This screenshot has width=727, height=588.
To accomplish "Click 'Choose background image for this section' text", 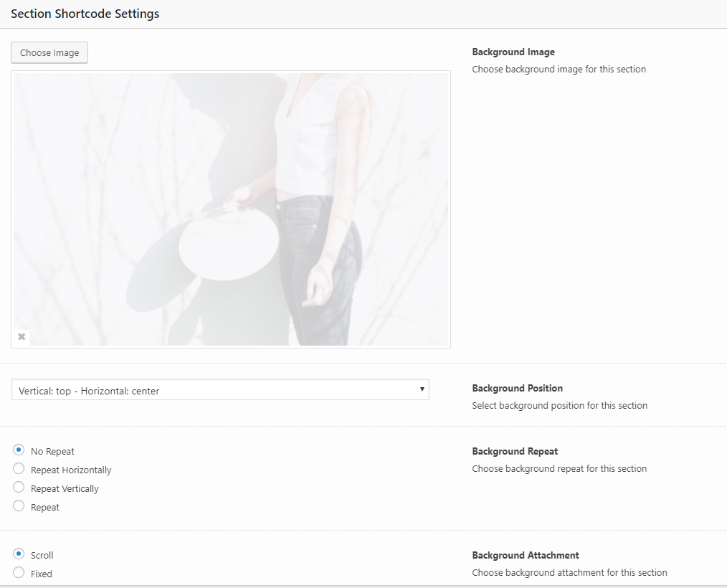I will tap(559, 69).
